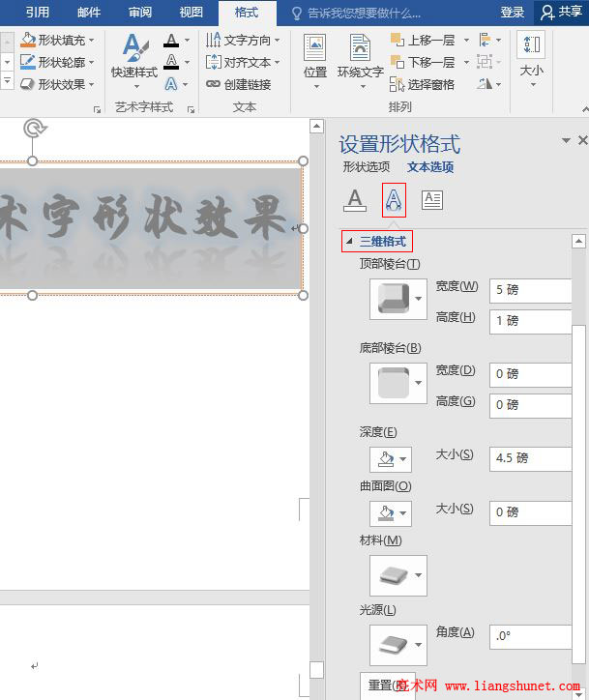589x700 pixels.
Task: Click the rotation handle above the text box
Action: pyautogui.click(x=33, y=128)
